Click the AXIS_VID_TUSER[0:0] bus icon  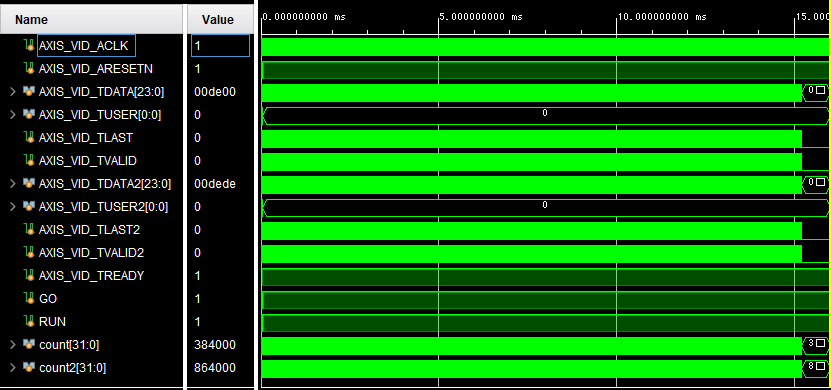point(29,114)
